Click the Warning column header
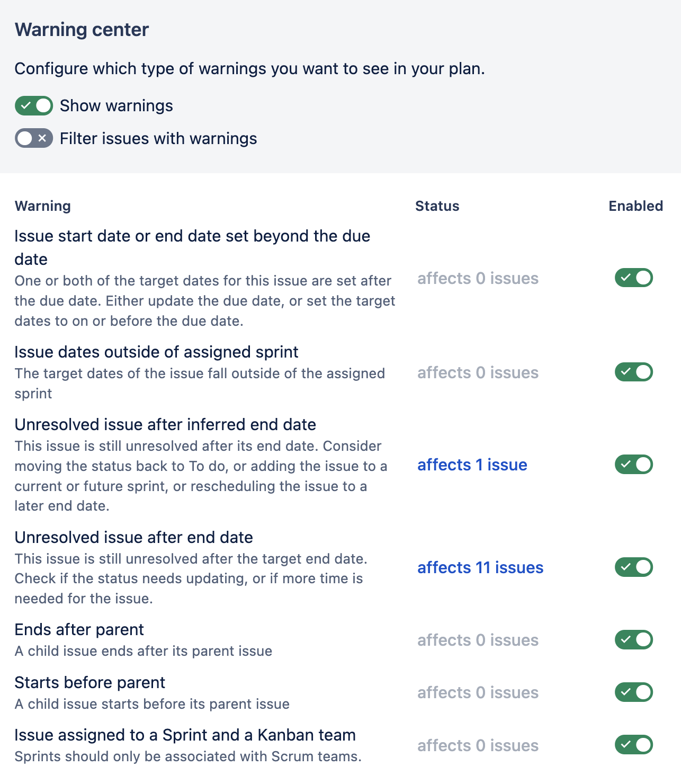The height and width of the screenshot is (784, 681). (x=43, y=206)
